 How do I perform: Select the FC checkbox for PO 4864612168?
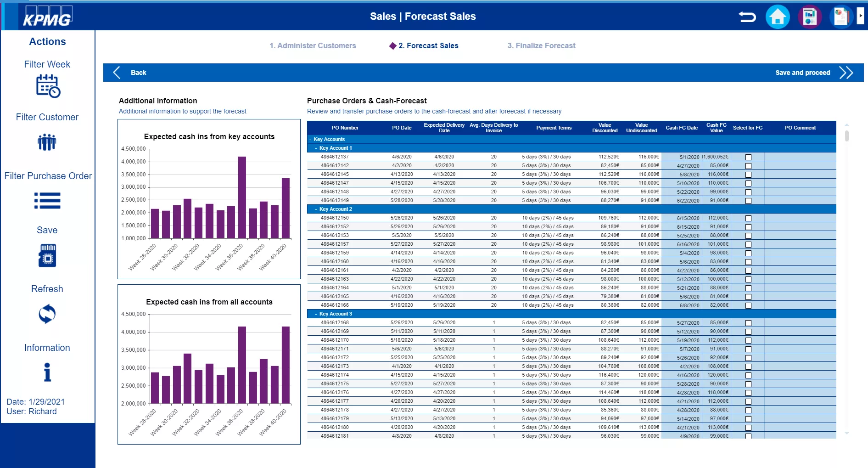[x=748, y=323]
